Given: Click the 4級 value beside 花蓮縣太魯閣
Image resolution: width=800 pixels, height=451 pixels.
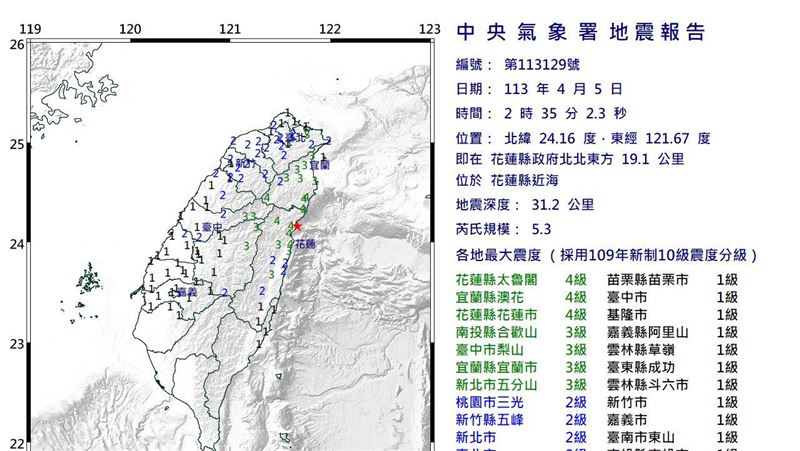Looking at the screenshot, I should [x=576, y=280].
